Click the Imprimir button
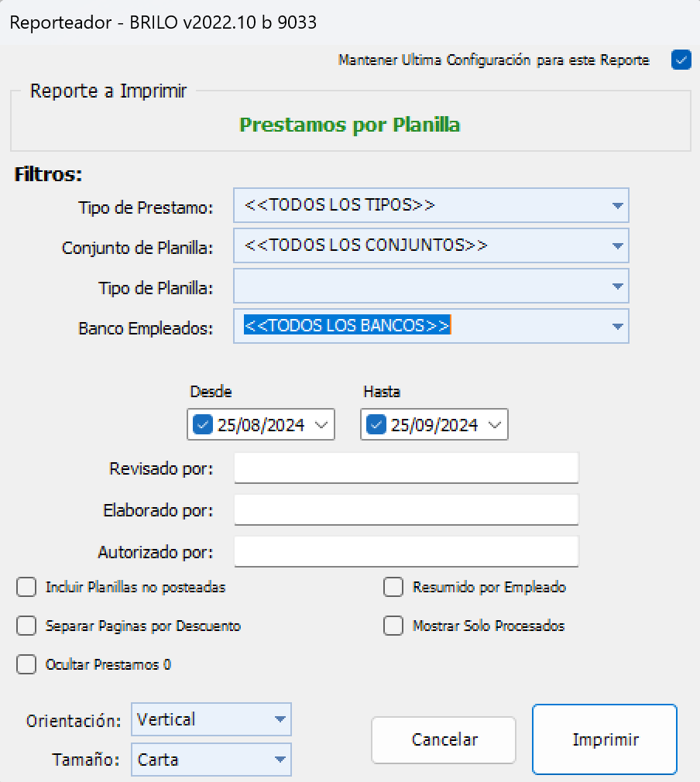700x782 pixels. 604,739
